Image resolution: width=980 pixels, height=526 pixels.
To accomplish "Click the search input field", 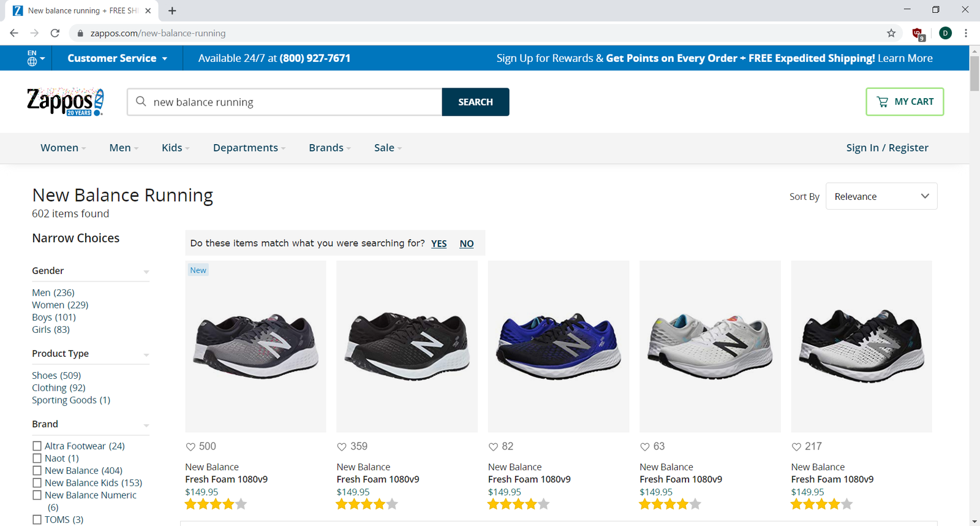I will point(294,102).
